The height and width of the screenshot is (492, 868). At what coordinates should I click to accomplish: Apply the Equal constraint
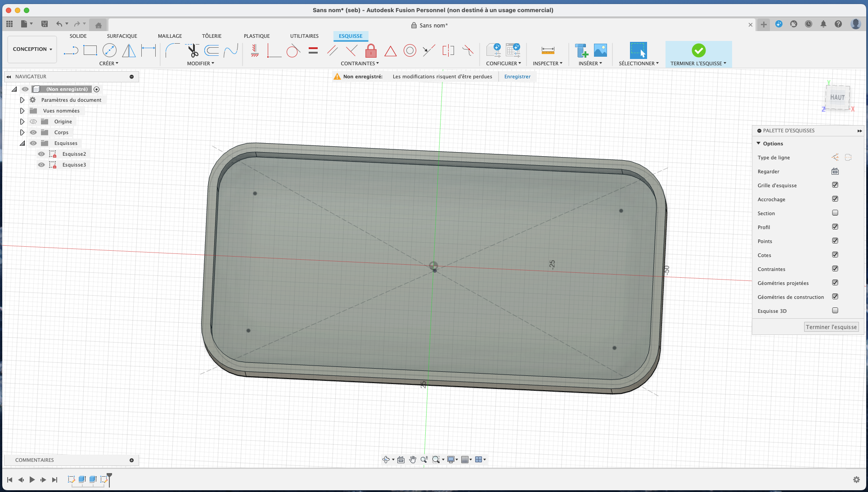[x=313, y=50]
